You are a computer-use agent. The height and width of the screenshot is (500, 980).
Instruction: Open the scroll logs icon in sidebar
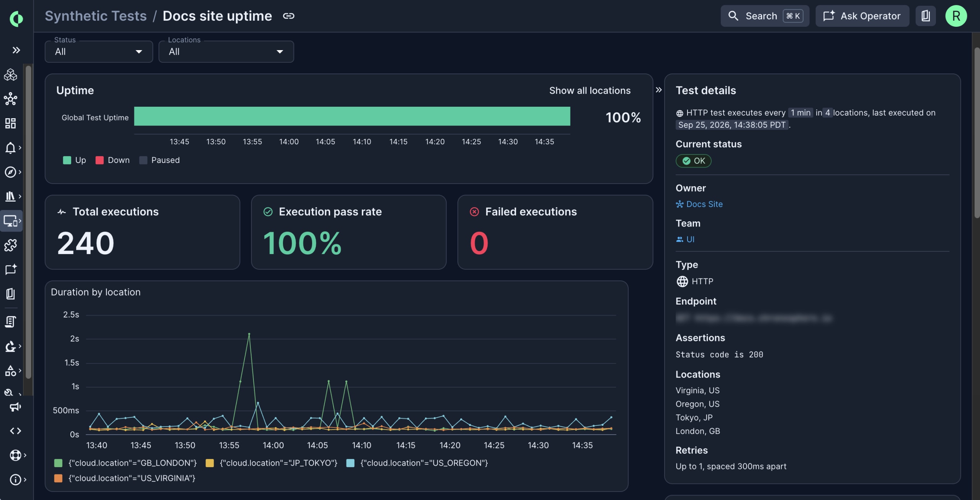[11, 322]
